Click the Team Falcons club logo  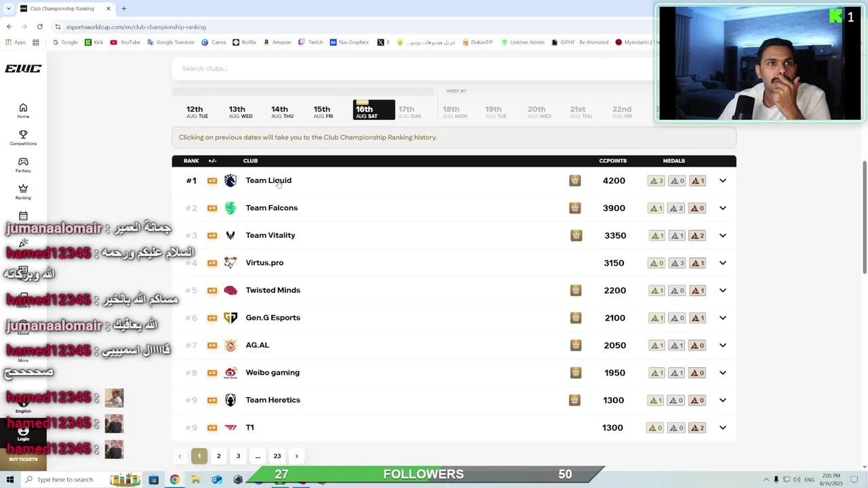point(231,208)
